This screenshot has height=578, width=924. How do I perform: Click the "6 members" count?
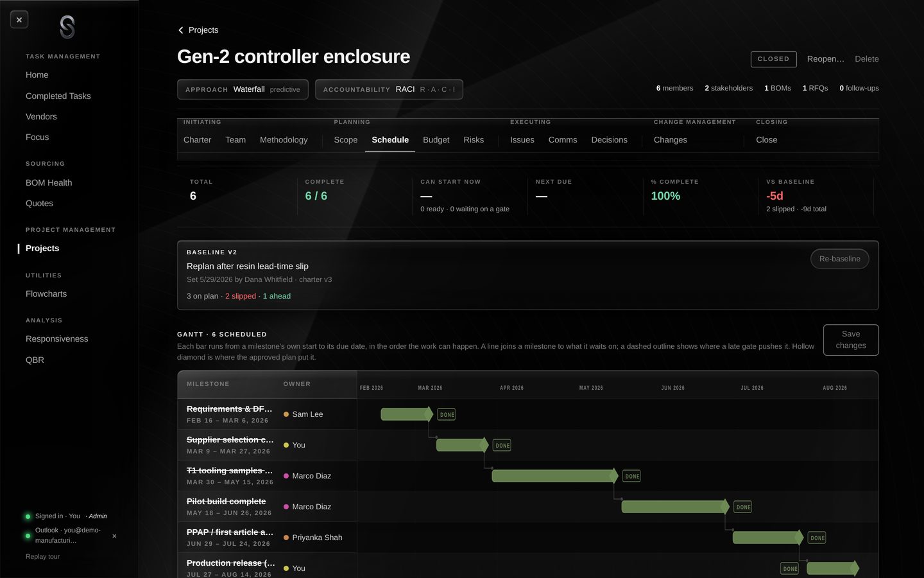(x=674, y=88)
